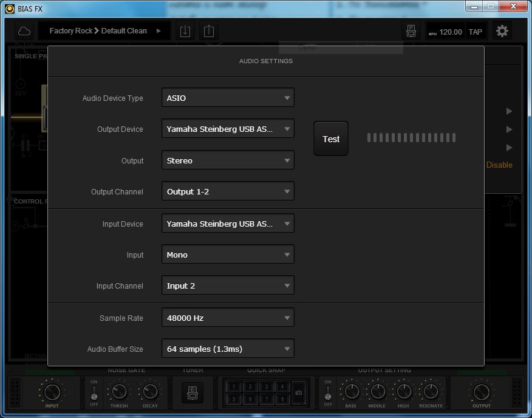Select Quick Snap slot 1
The width and height of the screenshot is (532, 418).
tap(234, 386)
